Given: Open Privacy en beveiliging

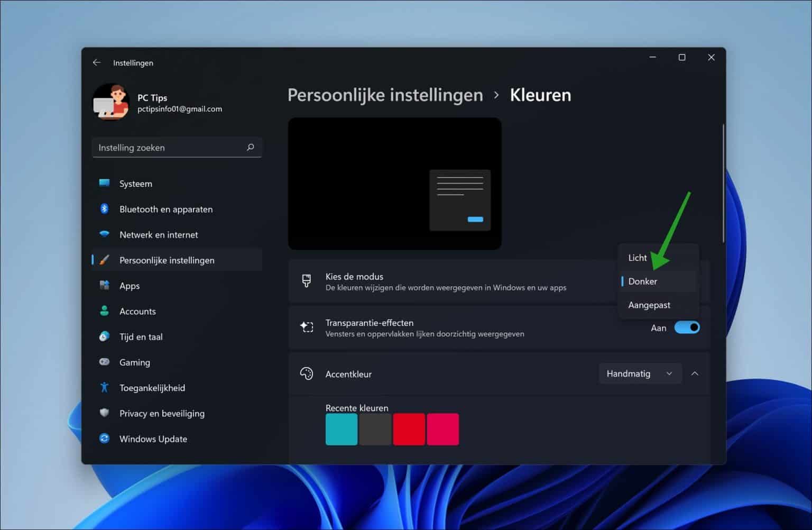Looking at the screenshot, I should point(105,413).
